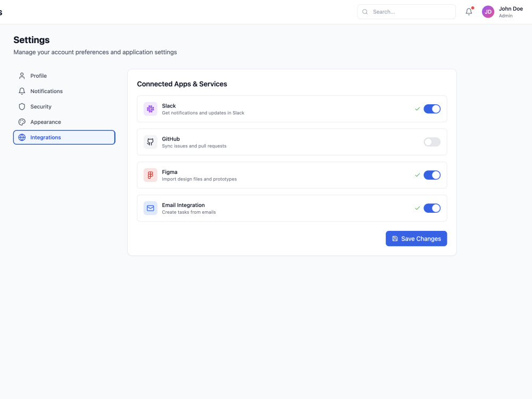Click 'Import design files and prototypes' text
The height and width of the screenshot is (399, 532).
click(x=199, y=179)
